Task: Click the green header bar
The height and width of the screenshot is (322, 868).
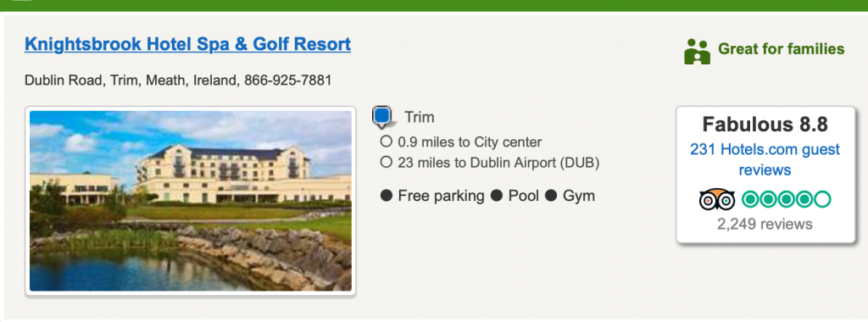Action: pos(434,6)
